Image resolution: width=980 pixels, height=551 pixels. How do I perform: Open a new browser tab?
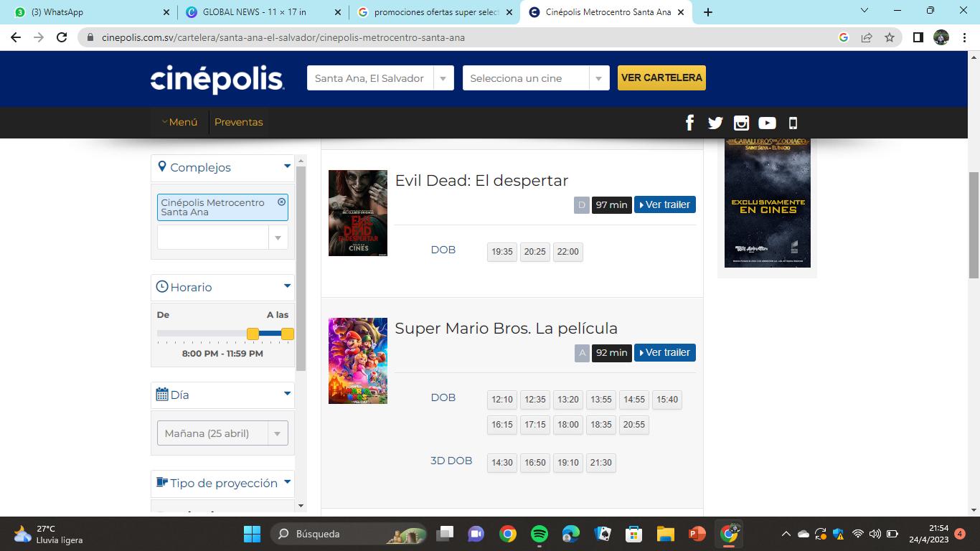point(708,12)
